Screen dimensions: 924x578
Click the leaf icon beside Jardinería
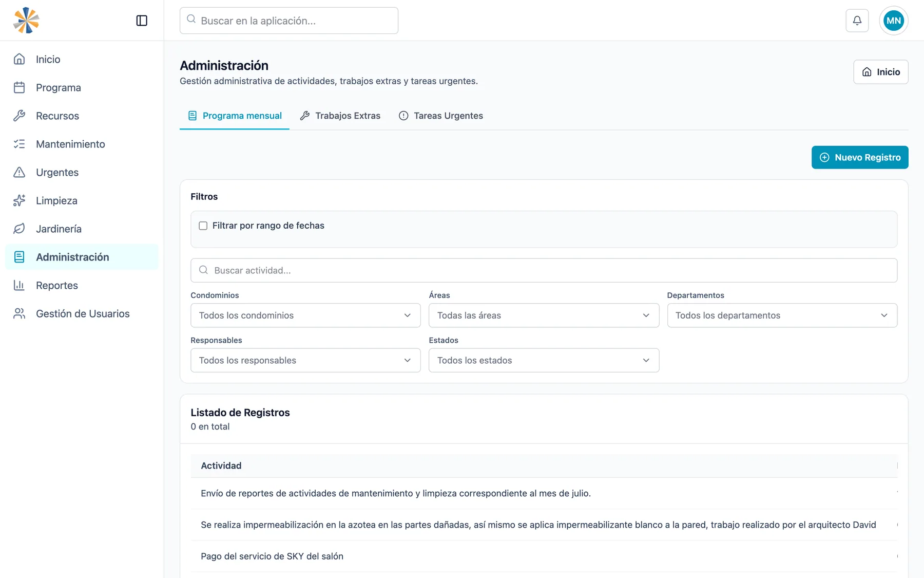point(20,229)
